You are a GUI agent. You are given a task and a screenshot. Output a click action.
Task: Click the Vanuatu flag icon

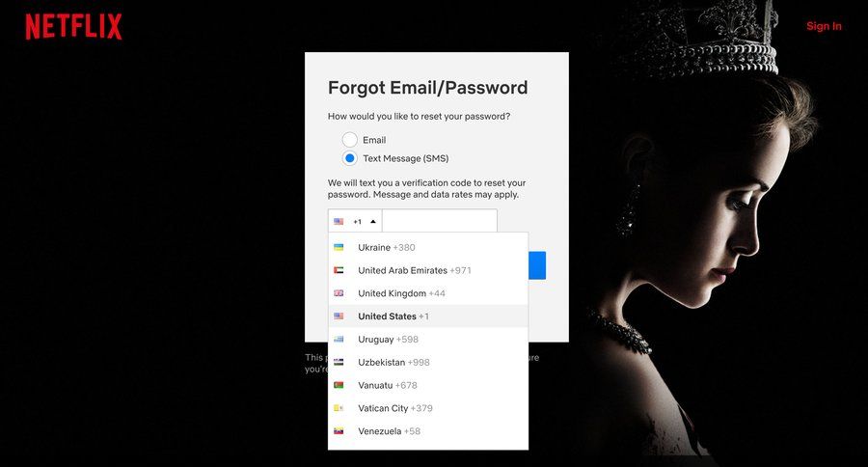click(339, 385)
